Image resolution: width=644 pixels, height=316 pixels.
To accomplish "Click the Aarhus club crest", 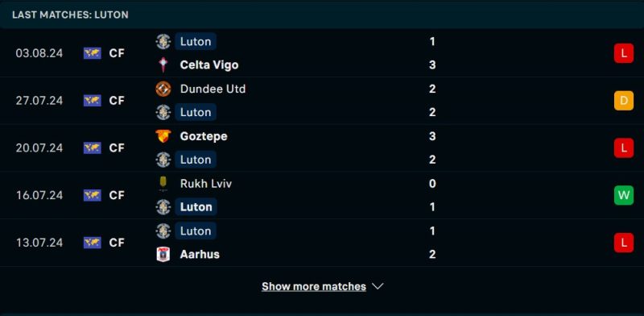I will coord(163,254).
